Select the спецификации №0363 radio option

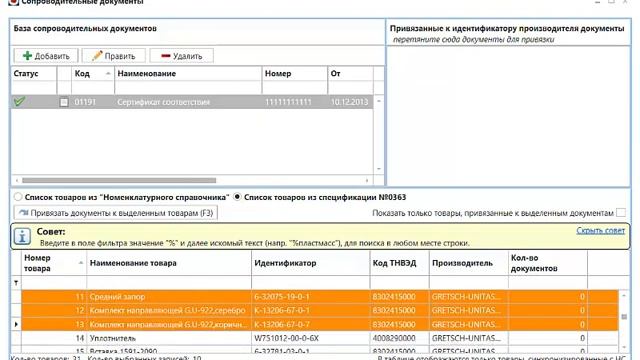237,197
